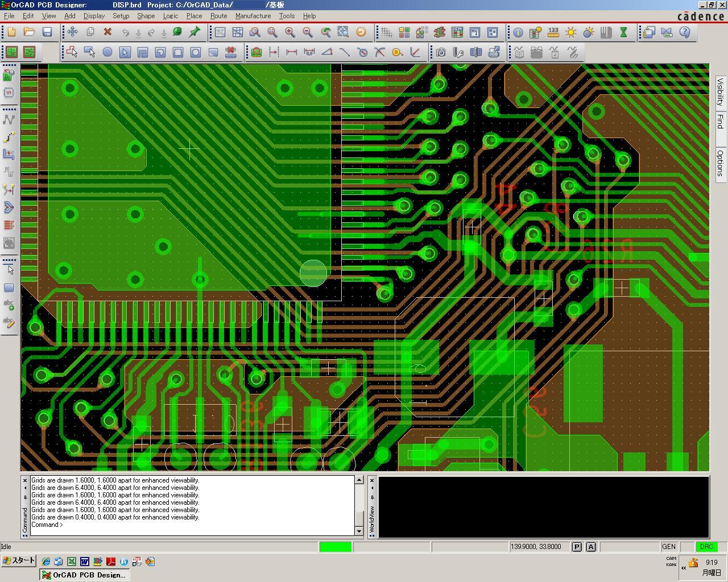
Task: Zoom in using the plus magnifier
Action: 290,32
